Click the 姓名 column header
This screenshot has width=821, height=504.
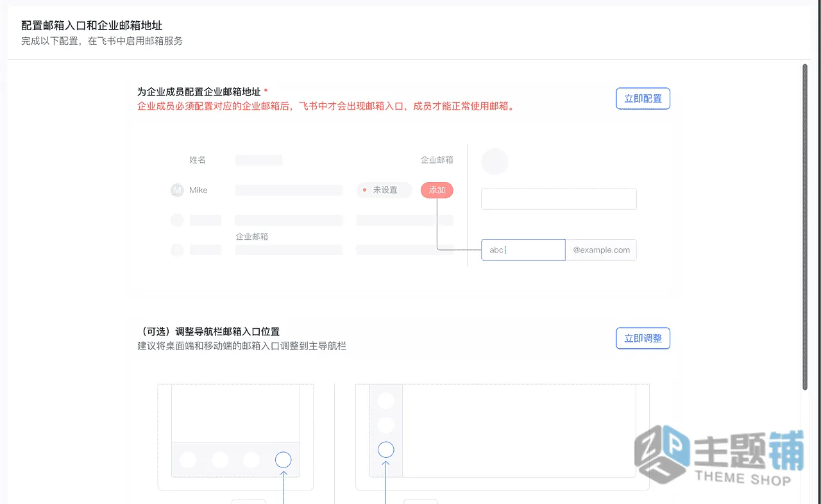point(198,160)
